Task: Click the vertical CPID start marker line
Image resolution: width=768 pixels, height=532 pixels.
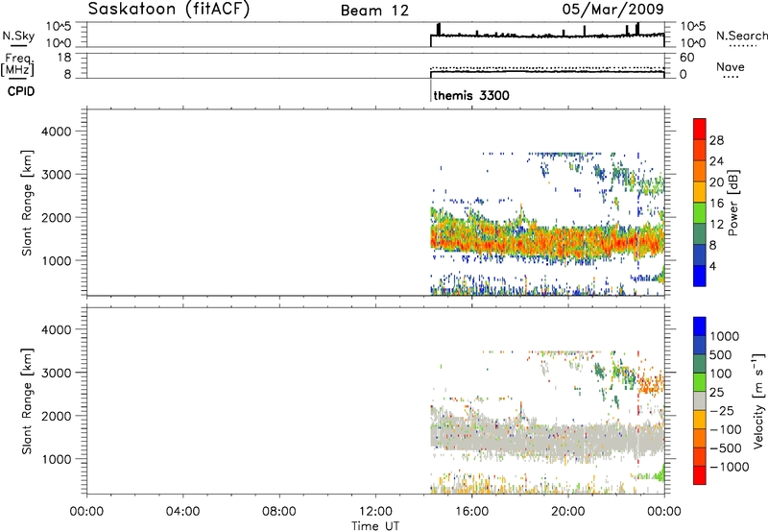Action: [x=430, y=90]
